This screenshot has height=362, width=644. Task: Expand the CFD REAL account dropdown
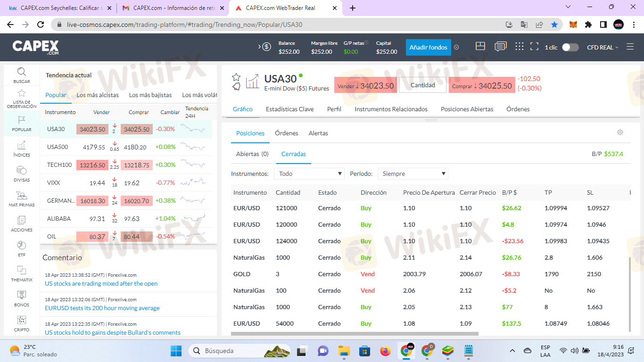602,47
